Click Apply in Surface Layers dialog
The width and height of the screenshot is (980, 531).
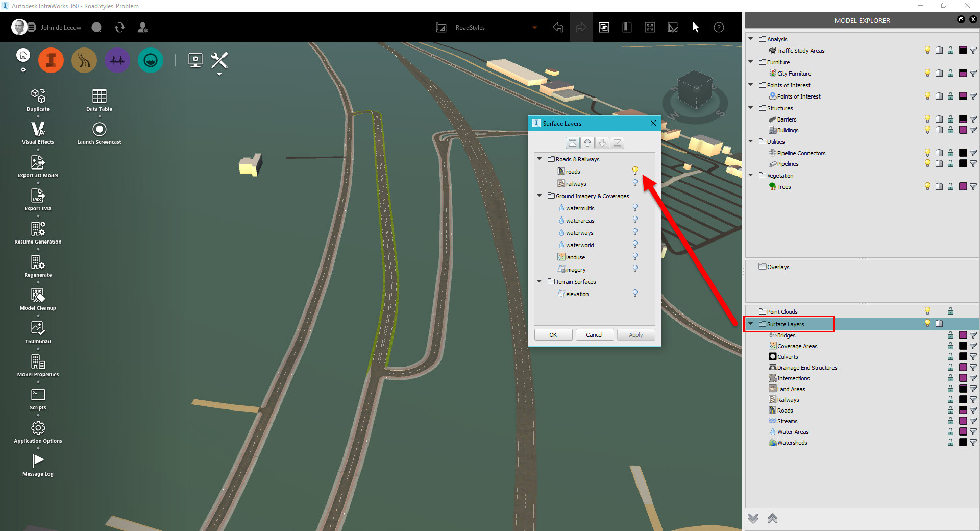[x=636, y=335]
